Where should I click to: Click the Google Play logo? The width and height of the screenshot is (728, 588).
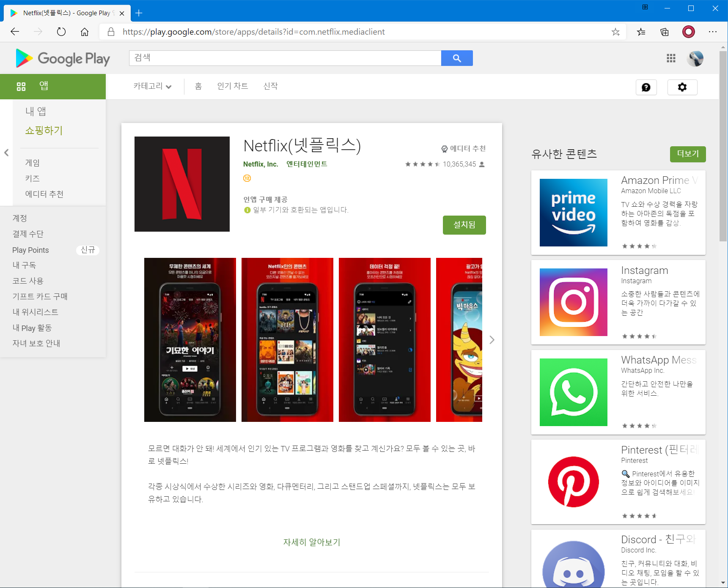click(63, 58)
